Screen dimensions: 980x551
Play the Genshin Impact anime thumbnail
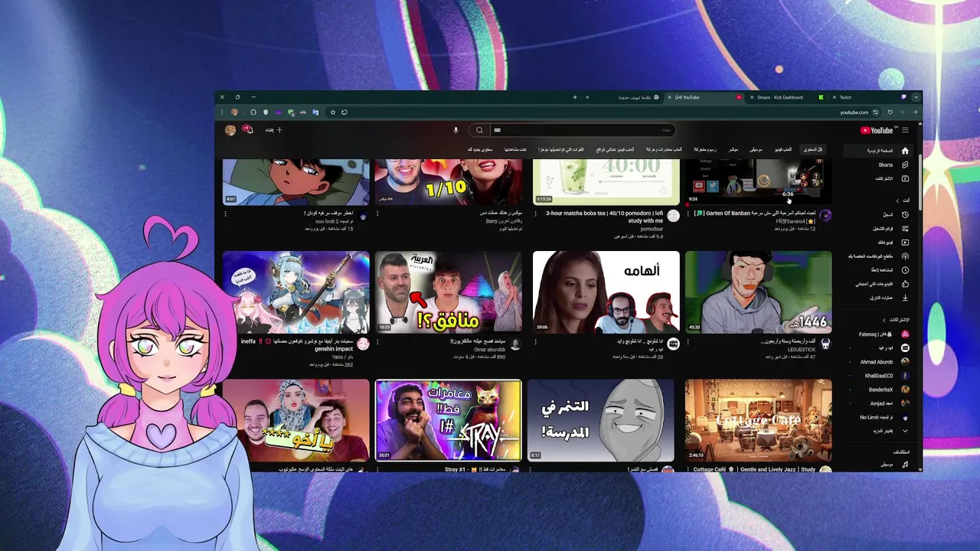click(x=296, y=292)
